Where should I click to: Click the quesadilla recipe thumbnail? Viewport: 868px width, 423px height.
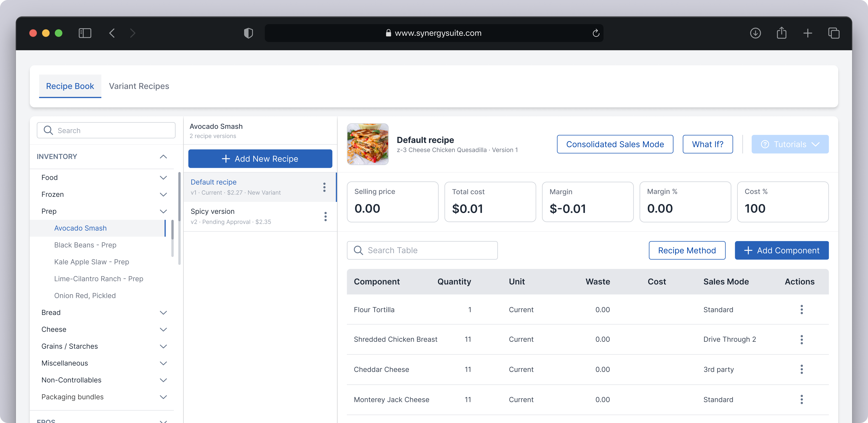pos(367,144)
